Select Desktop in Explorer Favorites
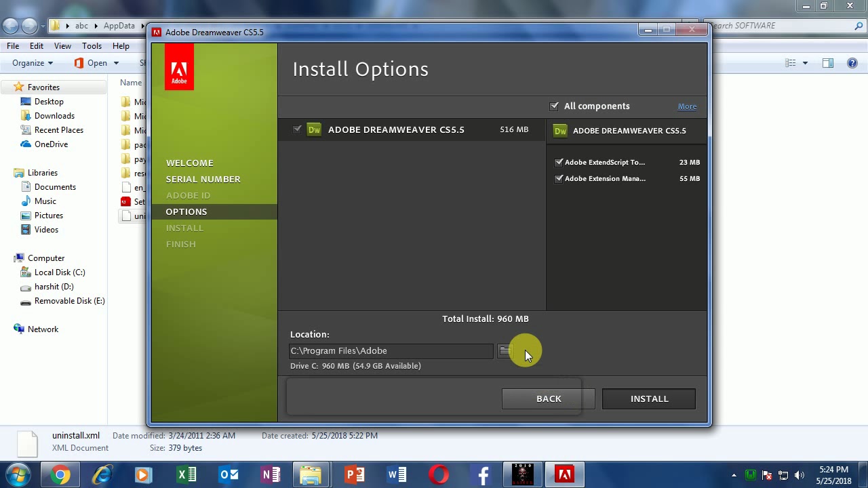868x488 pixels. pyautogui.click(x=49, y=102)
